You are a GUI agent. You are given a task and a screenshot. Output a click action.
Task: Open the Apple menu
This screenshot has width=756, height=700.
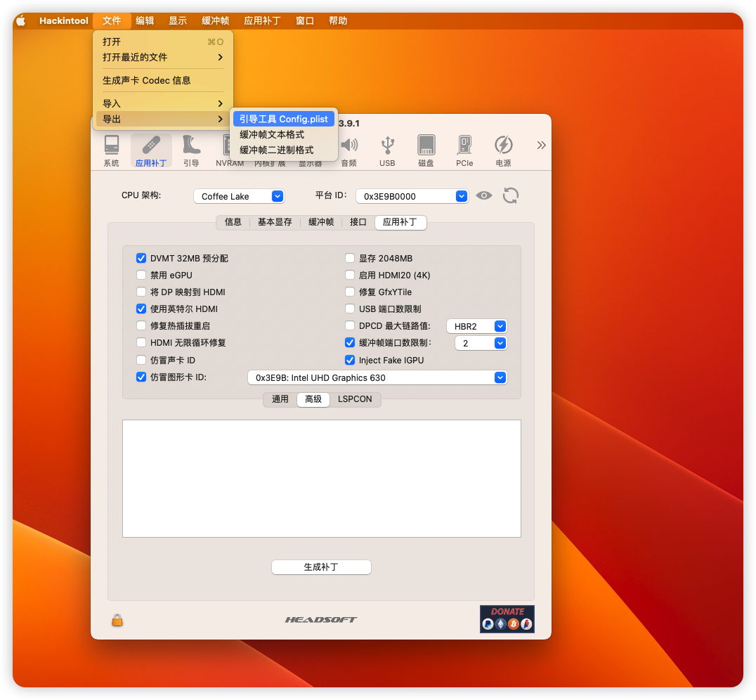[x=21, y=21]
